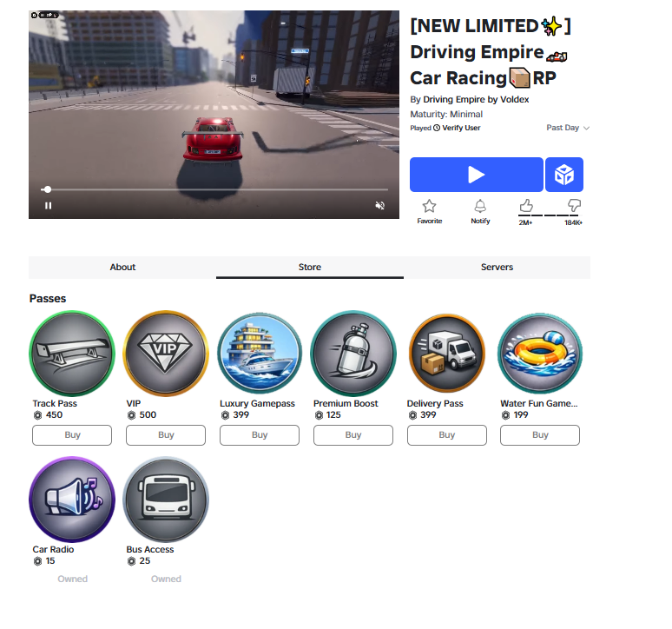672x629 pixels.
Task: Open the Bus Access name link
Action: pyautogui.click(x=150, y=549)
